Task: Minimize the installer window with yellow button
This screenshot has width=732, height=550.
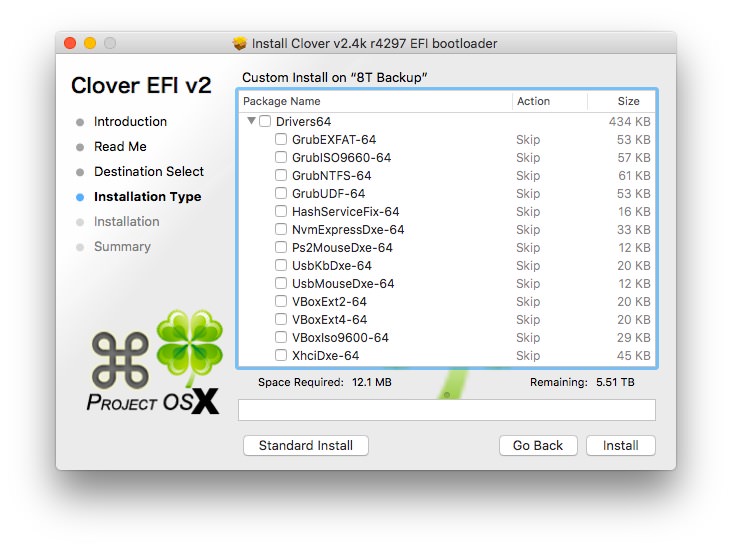Action: [x=90, y=43]
